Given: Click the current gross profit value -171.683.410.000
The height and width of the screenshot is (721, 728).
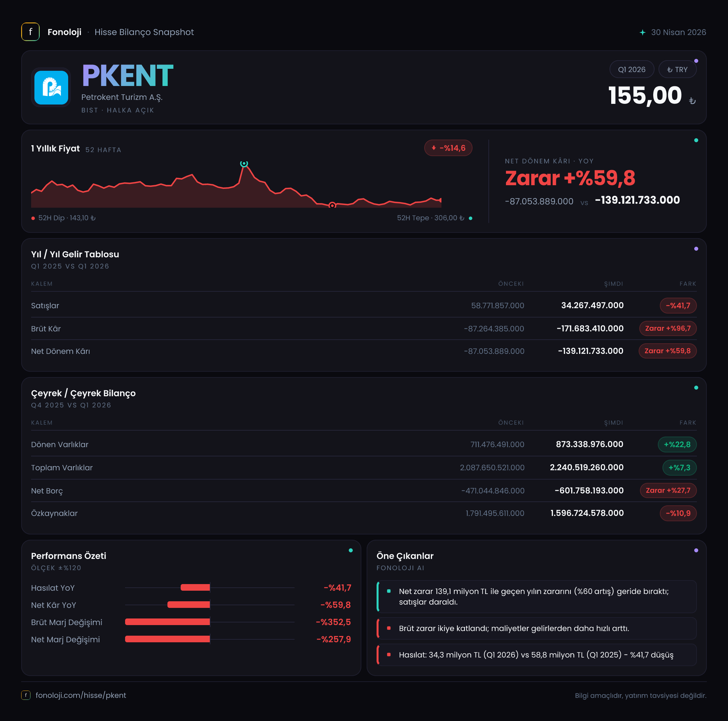Looking at the screenshot, I should [x=590, y=328].
